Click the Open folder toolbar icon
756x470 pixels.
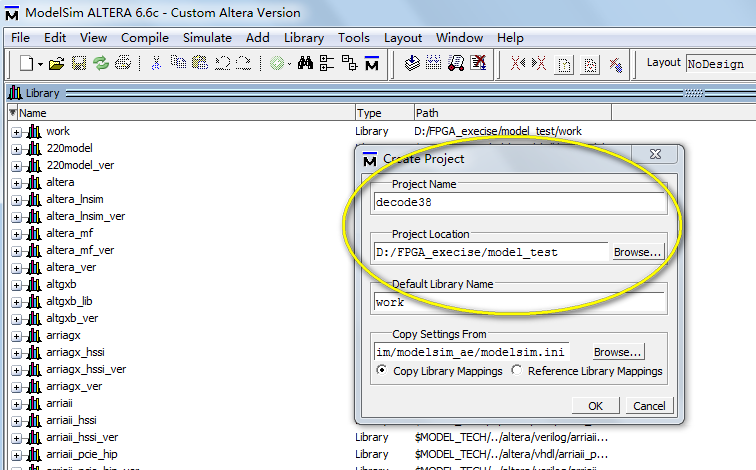click(x=56, y=63)
